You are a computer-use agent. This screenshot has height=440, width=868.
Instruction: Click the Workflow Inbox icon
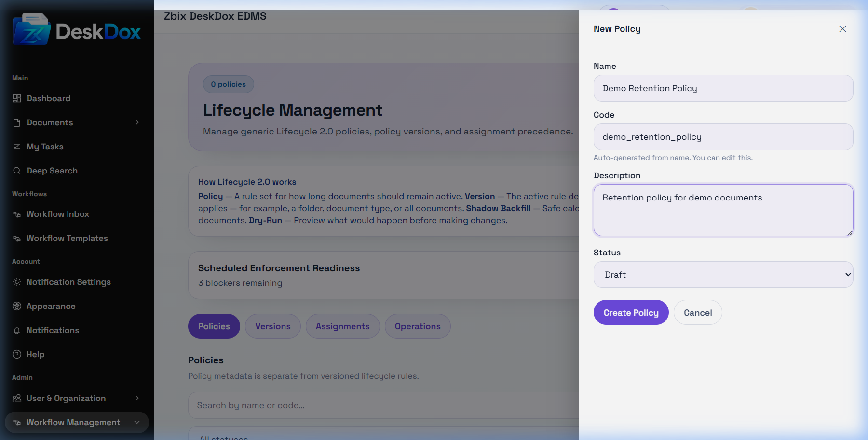17,214
